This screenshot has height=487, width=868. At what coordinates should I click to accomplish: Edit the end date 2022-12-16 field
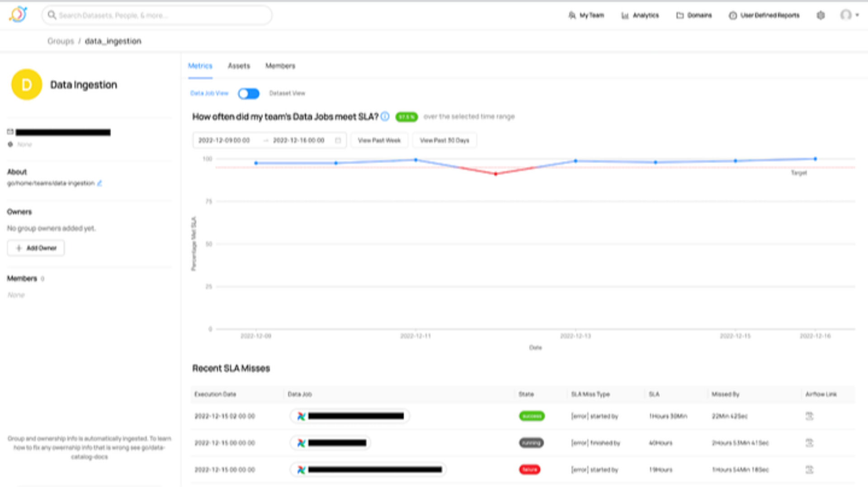(x=299, y=141)
